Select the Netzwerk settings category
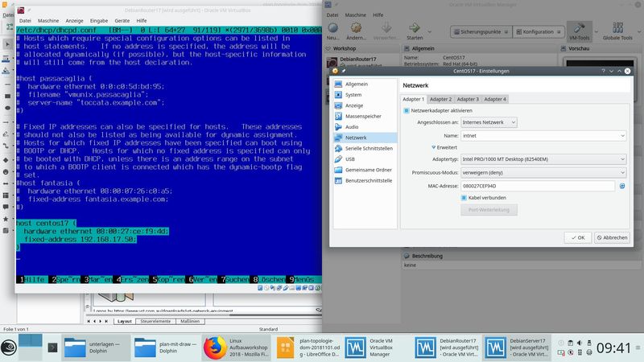The image size is (644, 362). point(365,138)
